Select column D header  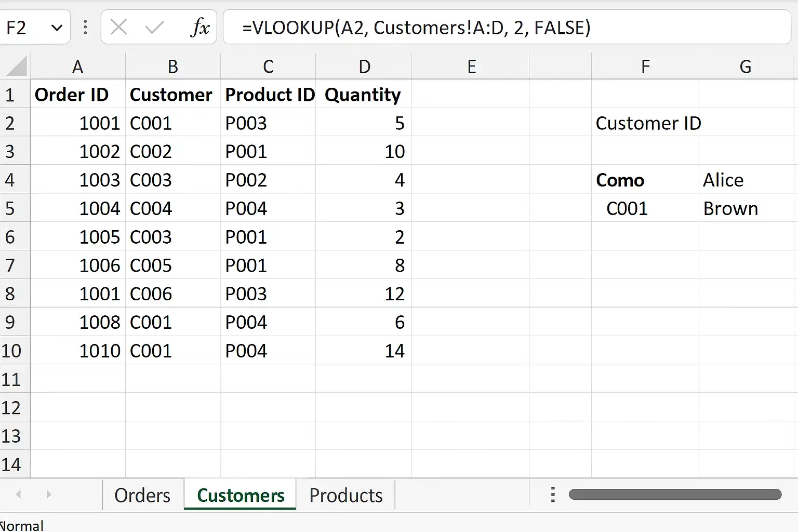tap(364, 66)
